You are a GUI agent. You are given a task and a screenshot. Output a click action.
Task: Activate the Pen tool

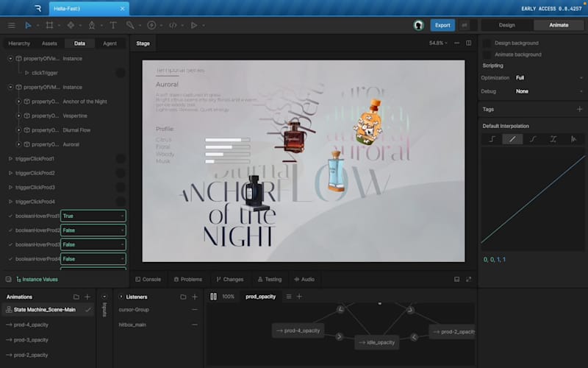click(x=92, y=25)
